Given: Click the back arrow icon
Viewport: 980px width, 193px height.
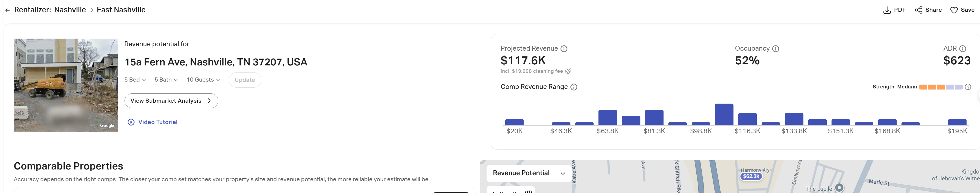Looking at the screenshot, I should click(7, 10).
